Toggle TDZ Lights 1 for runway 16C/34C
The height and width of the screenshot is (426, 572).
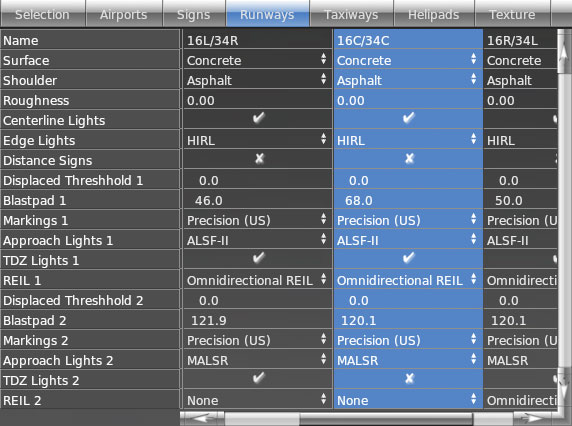(x=409, y=259)
